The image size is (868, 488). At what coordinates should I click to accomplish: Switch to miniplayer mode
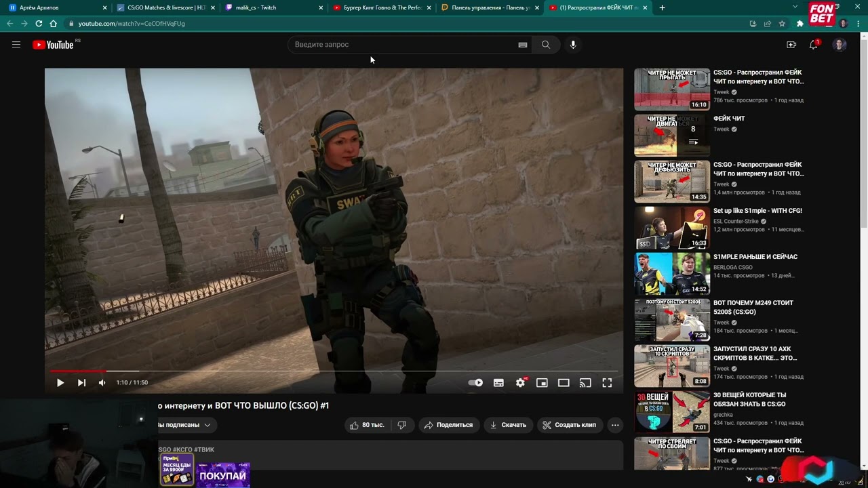pos(542,383)
